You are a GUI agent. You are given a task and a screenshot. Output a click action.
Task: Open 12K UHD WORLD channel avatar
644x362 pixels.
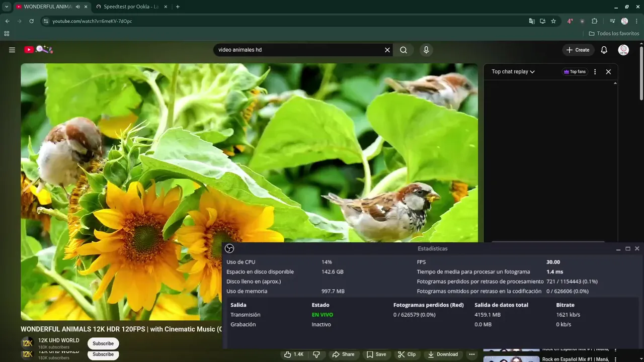[27, 343]
